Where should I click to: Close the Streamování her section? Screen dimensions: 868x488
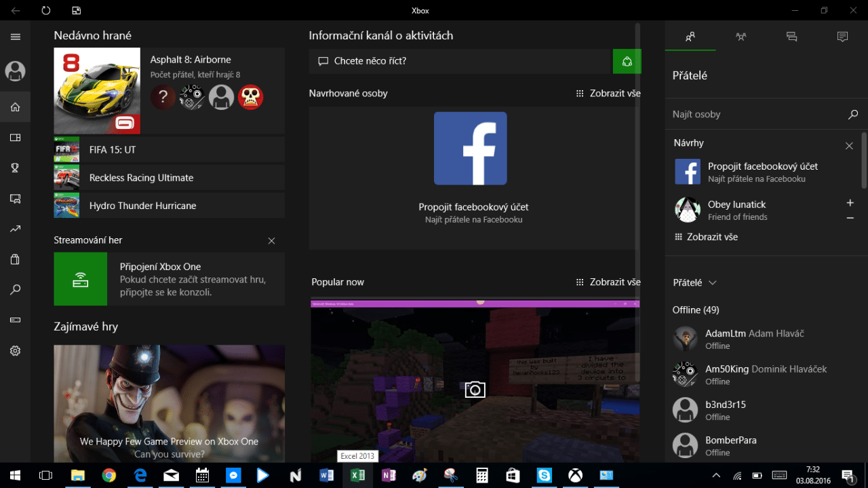tap(272, 241)
